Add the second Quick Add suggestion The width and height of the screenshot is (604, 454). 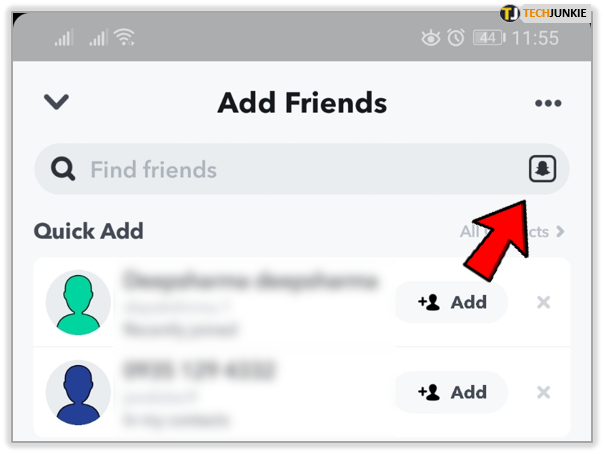click(x=451, y=392)
